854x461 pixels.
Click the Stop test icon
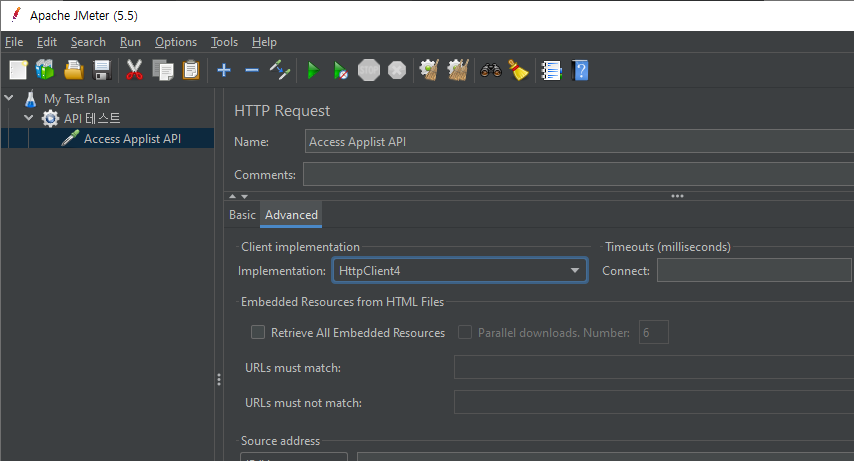369,70
